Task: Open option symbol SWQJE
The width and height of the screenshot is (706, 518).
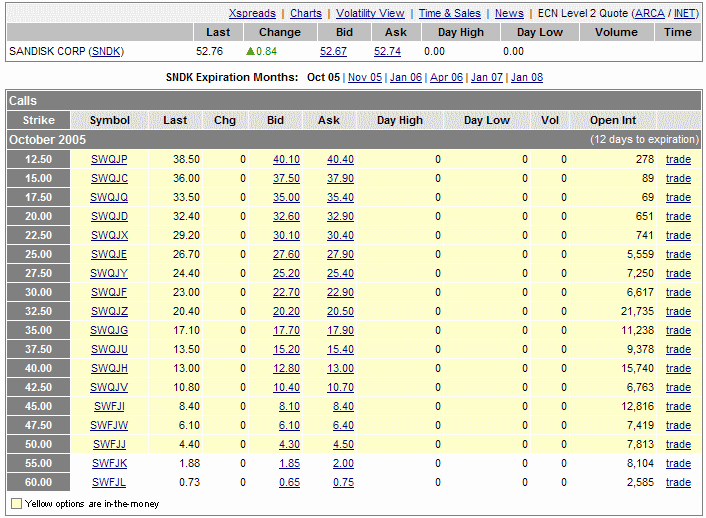Action: click(109, 254)
